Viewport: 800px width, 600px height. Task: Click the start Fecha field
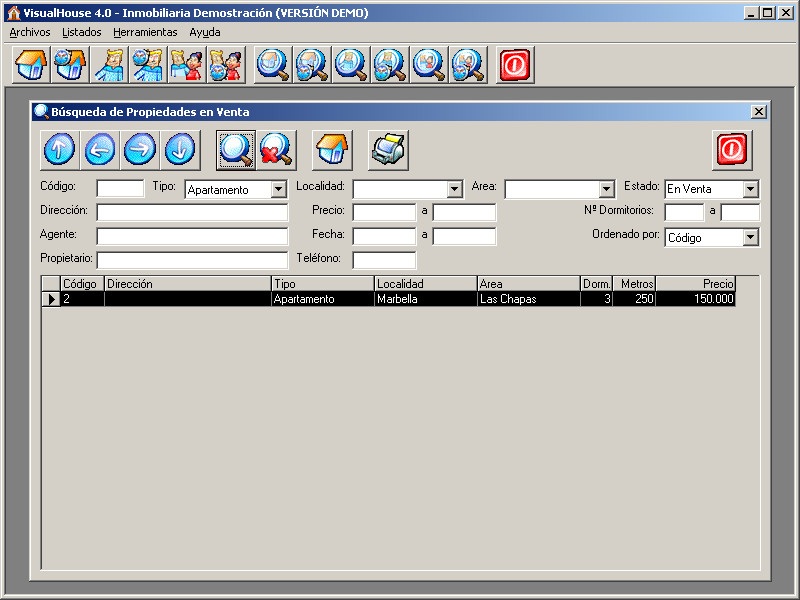(384, 236)
